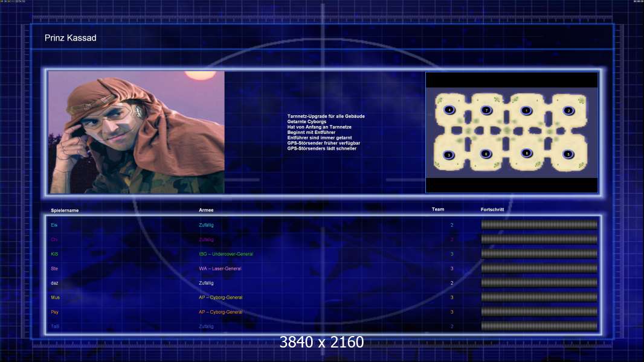Select the progress bar for player Psy
Viewport: 644px width, 362px height.
(539, 311)
